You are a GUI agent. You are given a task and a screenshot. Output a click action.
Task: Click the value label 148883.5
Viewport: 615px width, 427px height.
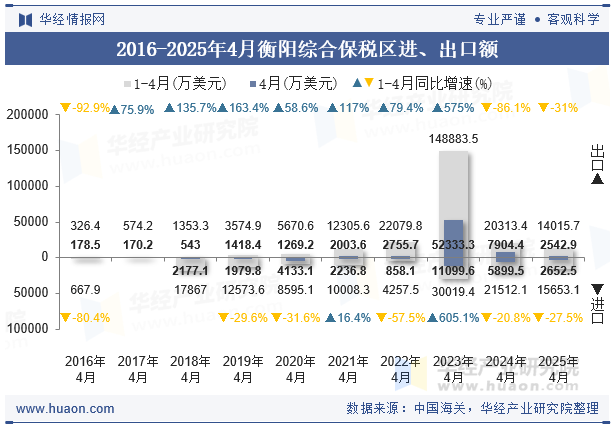click(x=453, y=139)
